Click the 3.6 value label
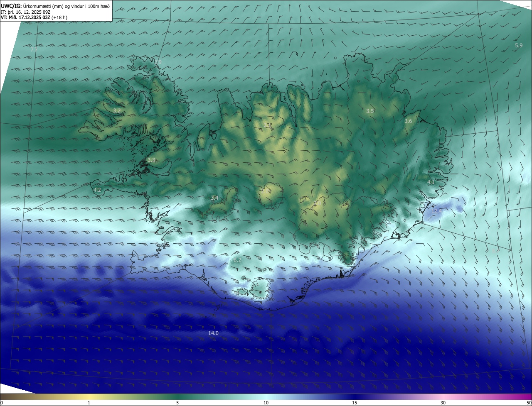 tap(408, 121)
